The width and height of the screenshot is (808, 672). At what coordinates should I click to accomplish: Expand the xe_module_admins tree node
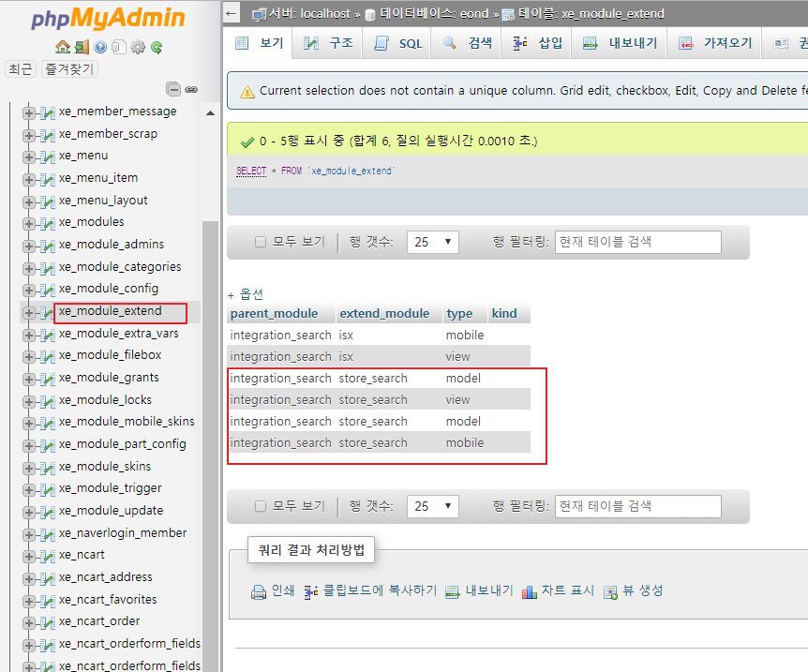(29, 246)
